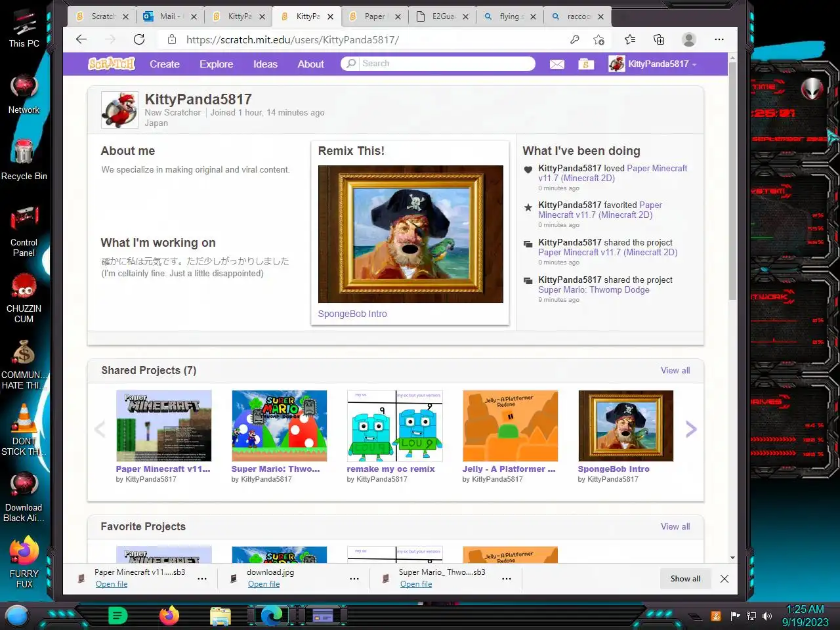The width and height of the screenshot is (840, 630).
Task: Open SpongeBob Intro shared project thumbnail
Action: coord(625,426)
